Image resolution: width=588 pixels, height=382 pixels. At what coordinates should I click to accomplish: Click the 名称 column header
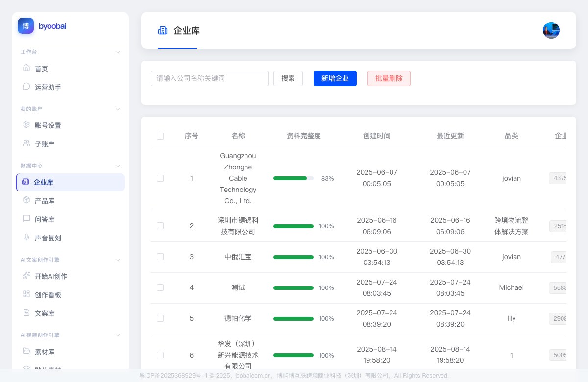[x=238, y=136]
